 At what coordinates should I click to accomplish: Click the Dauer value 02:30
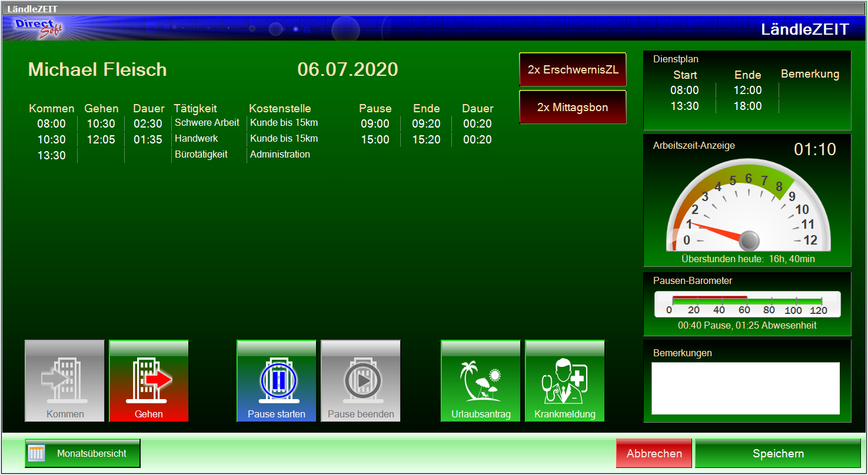(148, 124)
